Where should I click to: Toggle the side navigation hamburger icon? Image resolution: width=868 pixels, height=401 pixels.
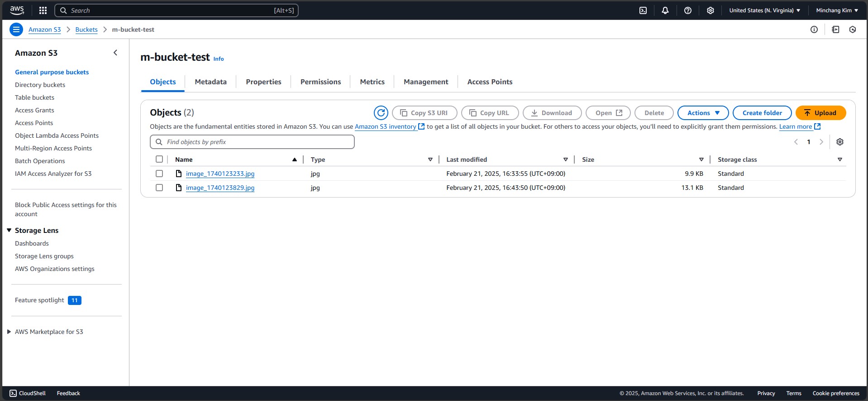[x=16, y=29]
